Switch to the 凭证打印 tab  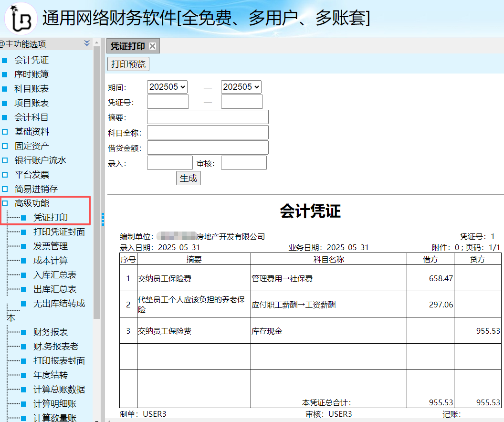127,46
